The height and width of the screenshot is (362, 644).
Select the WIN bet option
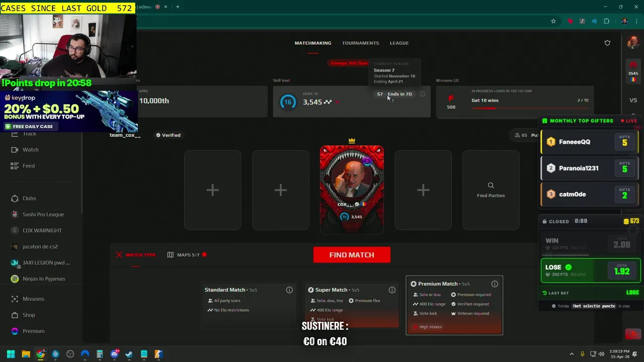tap(590, 244)
